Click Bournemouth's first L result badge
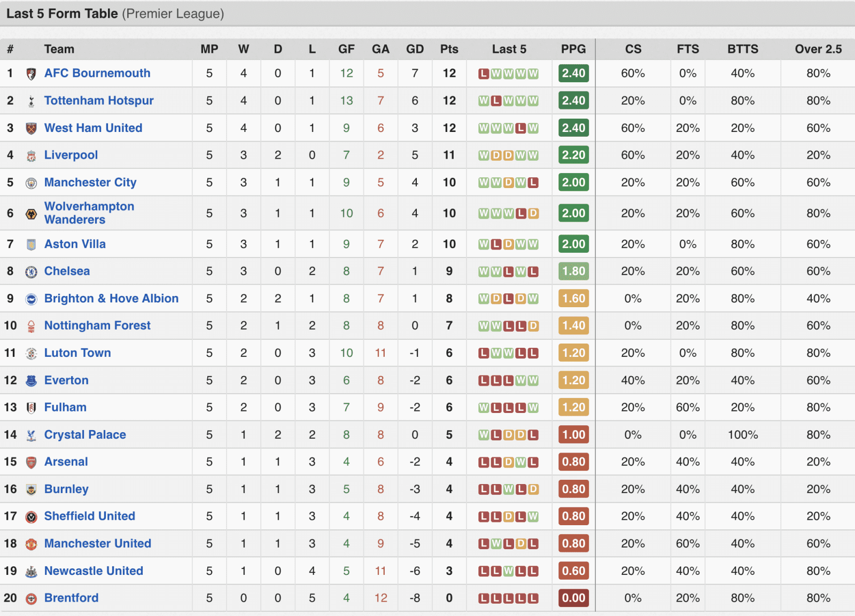The height and width of the screenshot is (616, 855). click(484, 74)
